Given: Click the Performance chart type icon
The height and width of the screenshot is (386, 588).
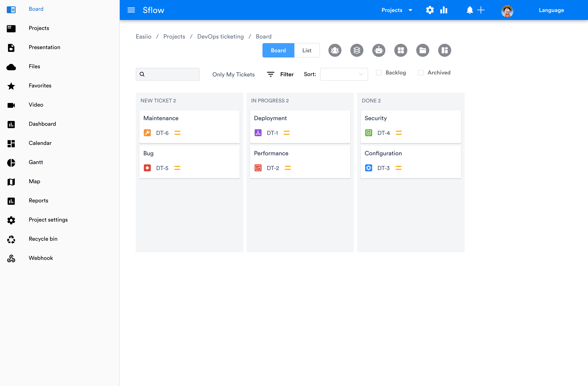Looking at the screenshot, I should [258, 168].
